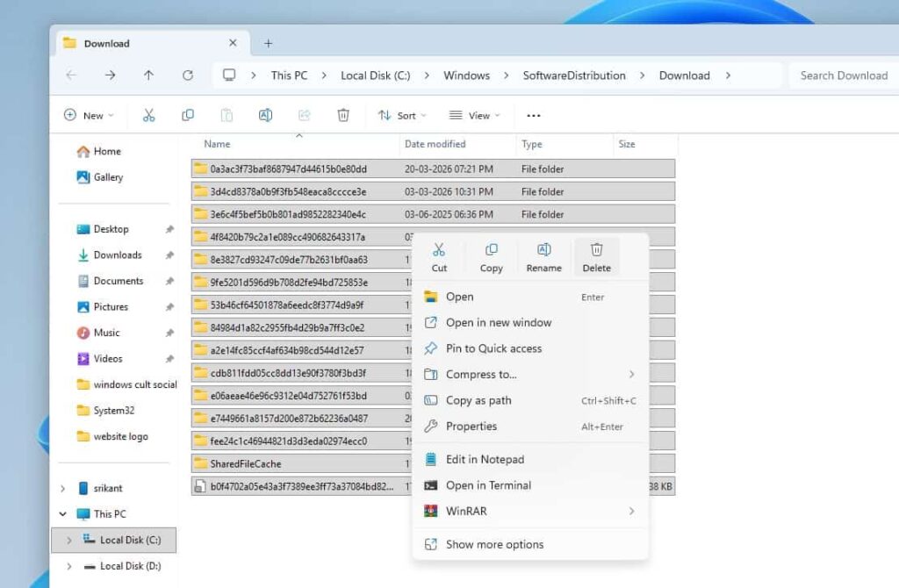Collapse the This PC tree node
Image resolution: width=899 pixels, height=588 pixels.
[63, 514]
